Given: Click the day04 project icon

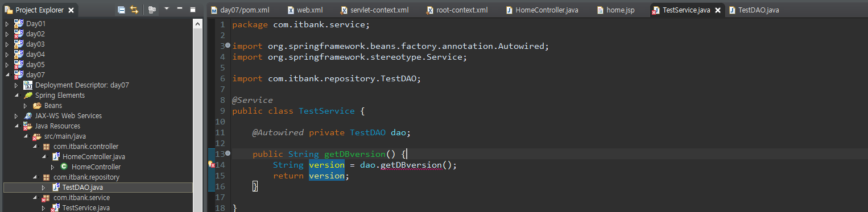Looking at the screenshot, I should coord(19,55).
